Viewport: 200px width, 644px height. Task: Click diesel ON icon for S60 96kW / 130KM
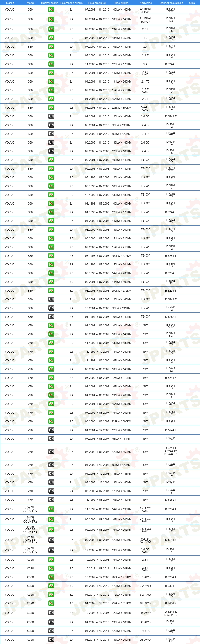pos(51,125)
